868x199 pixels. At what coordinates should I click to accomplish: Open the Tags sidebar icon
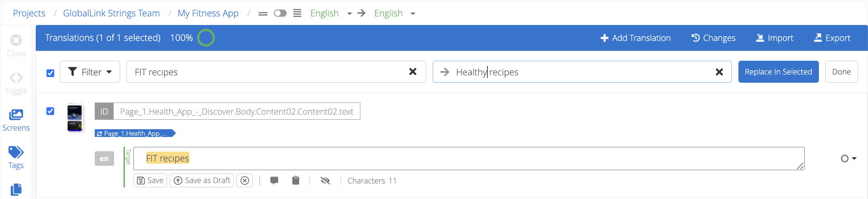(16, 152)
